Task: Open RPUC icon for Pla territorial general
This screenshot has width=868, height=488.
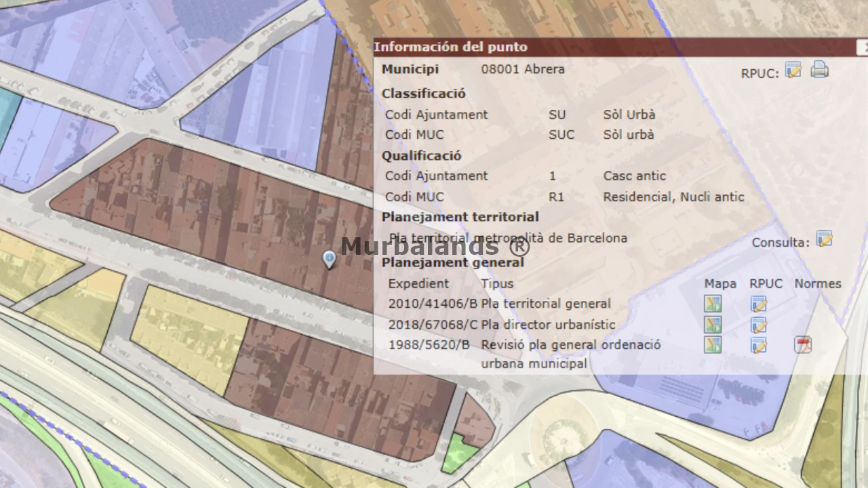Action: pyautogui.click(x=758, y=304)
